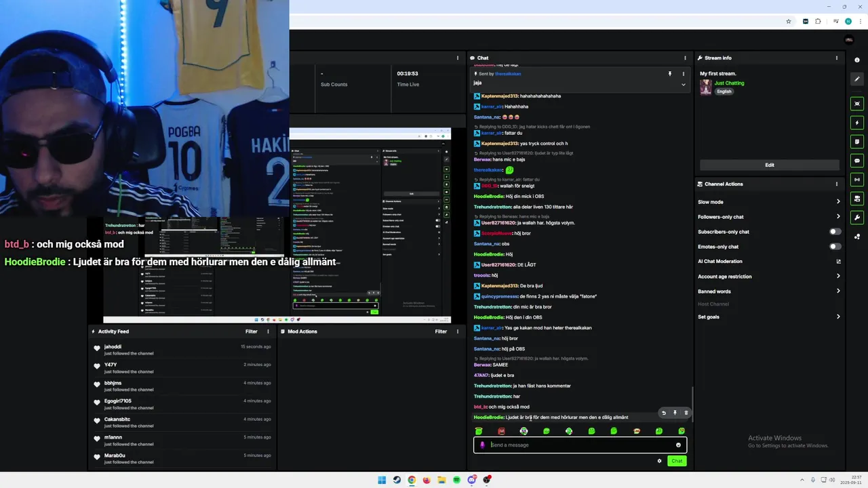Viewport: 868px width, 488px height.
Task: Click Just Chatting category thumbnail
Action: coord(706,87)
